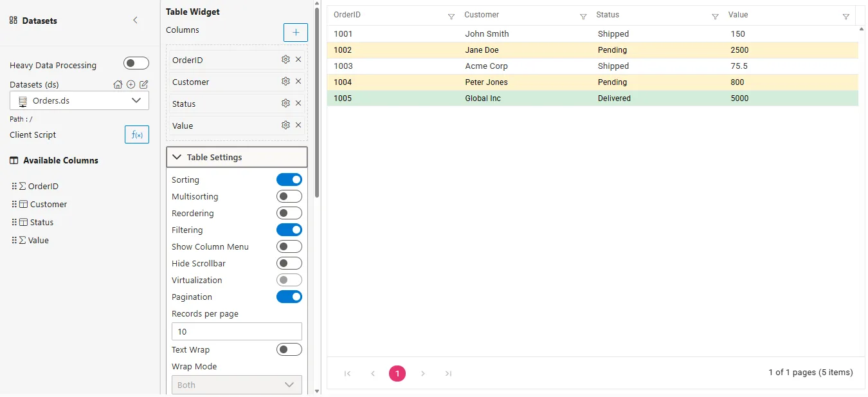Jump to last page using pagination icon
The height and width of the screenshot is (397, 868).
tap(448, 373)
